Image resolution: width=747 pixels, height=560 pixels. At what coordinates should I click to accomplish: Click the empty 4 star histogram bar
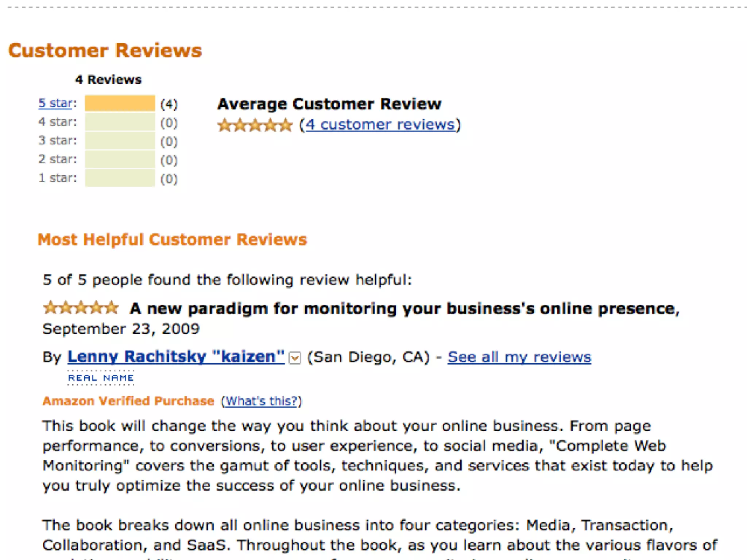120,122
